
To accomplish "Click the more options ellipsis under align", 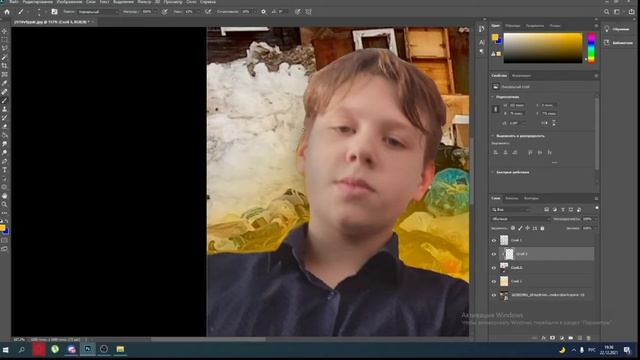I will 554,162.
